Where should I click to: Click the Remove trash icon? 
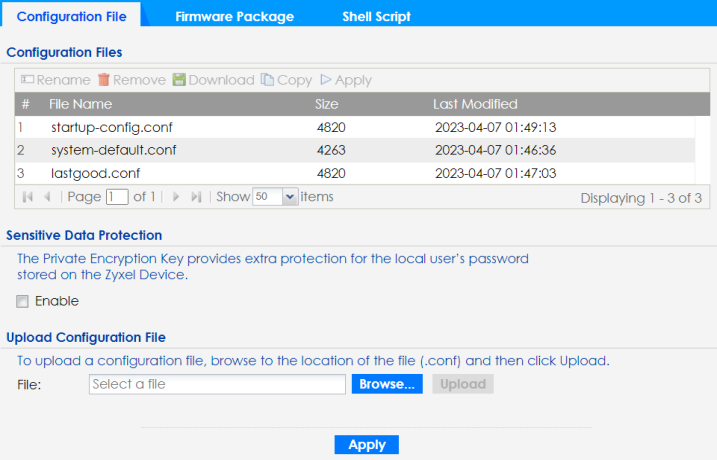(x=103, y=80)
